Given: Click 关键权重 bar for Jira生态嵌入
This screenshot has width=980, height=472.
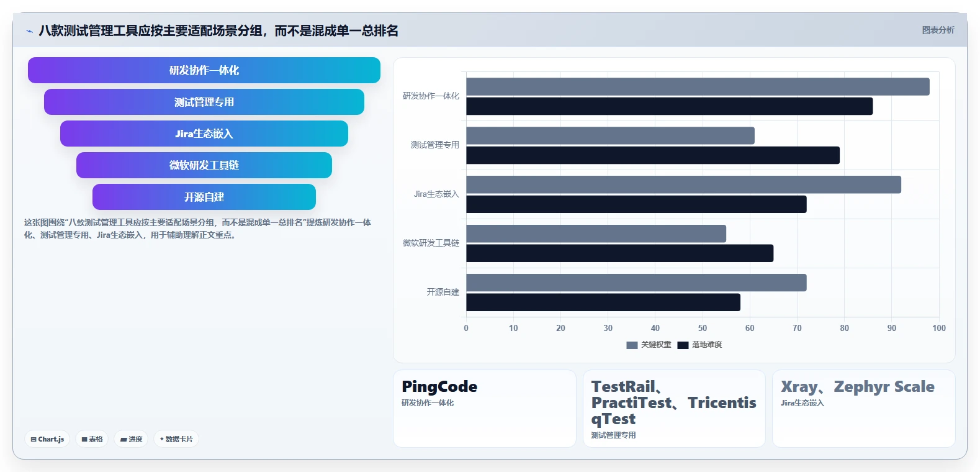Looking at the screenshot, I should (x=683, y=184).
